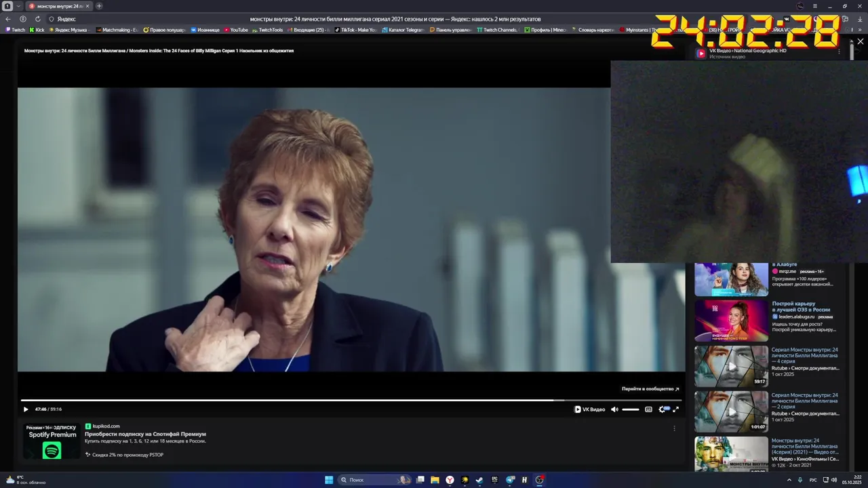Play the video with the play button
The width and height of the screenshot is (868, 488).
coord(26,409)
